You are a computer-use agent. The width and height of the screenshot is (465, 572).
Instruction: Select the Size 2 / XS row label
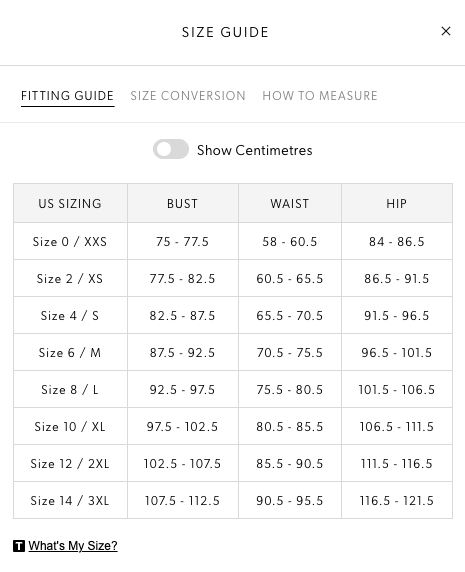70,279
